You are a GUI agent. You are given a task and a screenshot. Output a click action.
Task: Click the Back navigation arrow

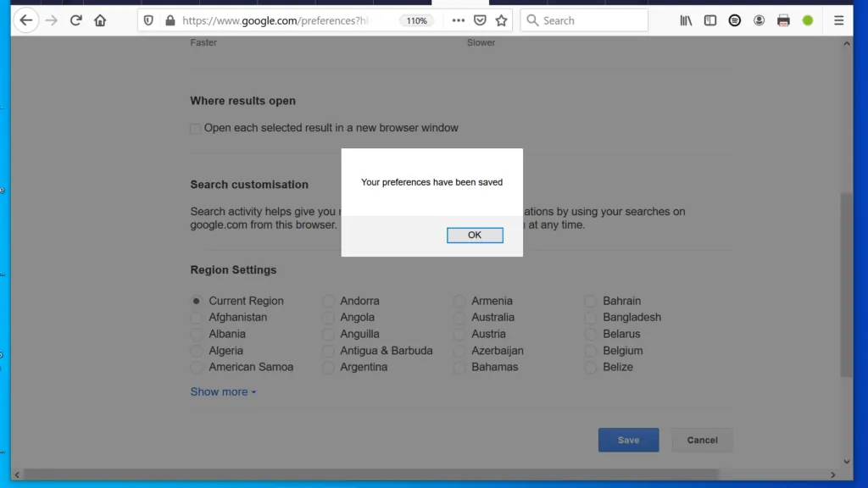point(25,20)
